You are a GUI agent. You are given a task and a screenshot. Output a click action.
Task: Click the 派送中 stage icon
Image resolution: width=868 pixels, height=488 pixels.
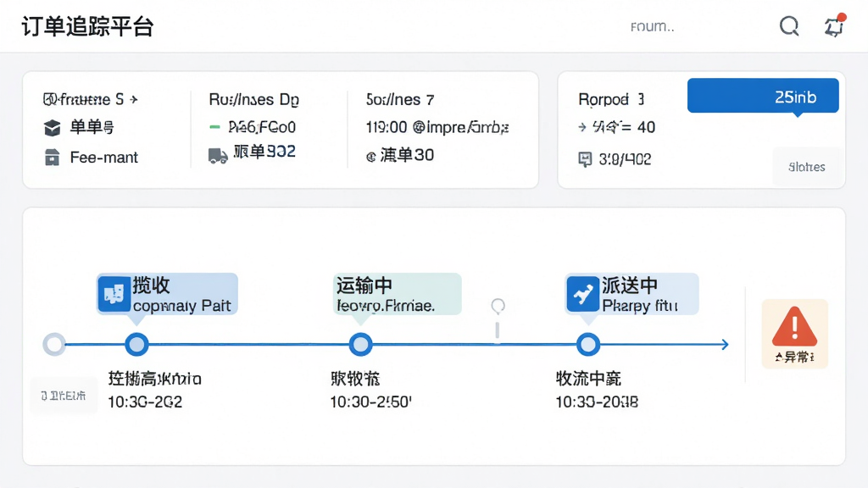(x=582, y=294)
